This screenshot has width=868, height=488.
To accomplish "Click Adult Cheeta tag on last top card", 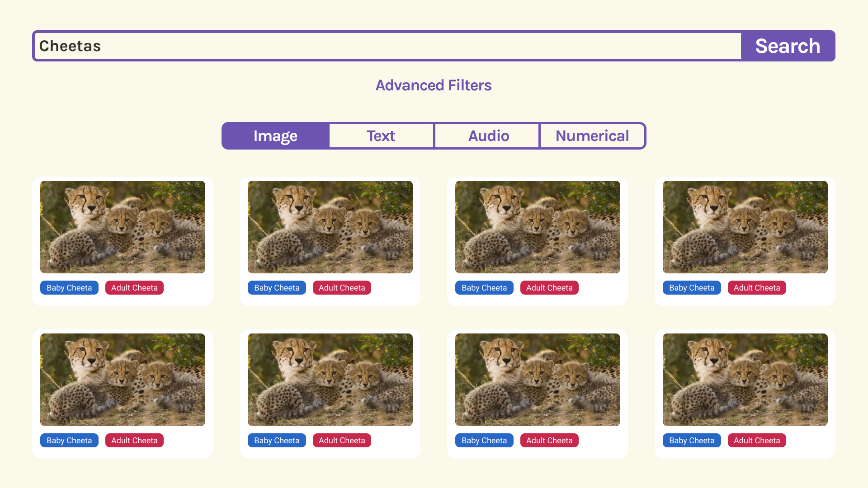I will pos(757,288).
